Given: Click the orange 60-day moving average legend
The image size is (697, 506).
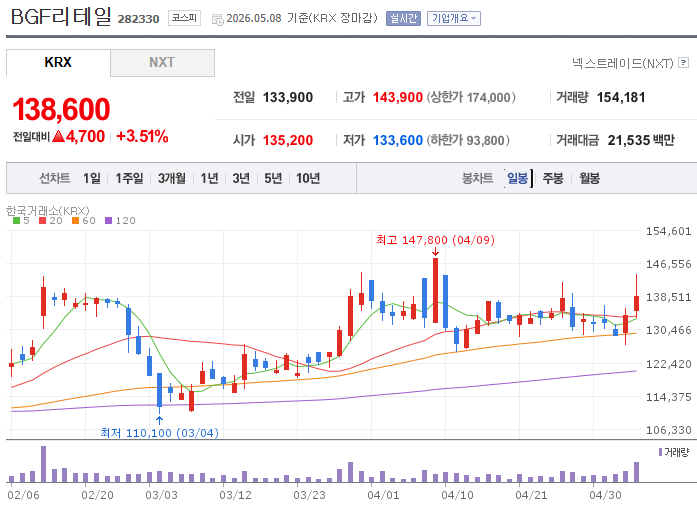Looking at the screenshot, I should 84,221.
